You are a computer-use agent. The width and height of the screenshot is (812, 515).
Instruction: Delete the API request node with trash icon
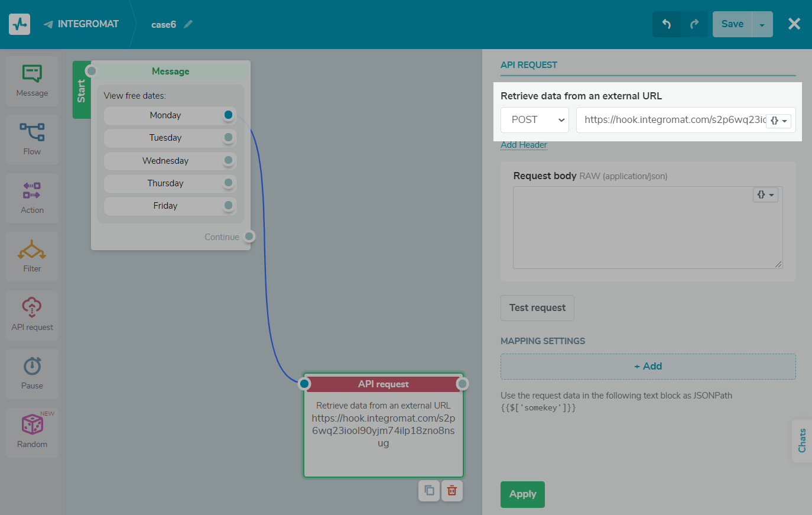(452, 490)
